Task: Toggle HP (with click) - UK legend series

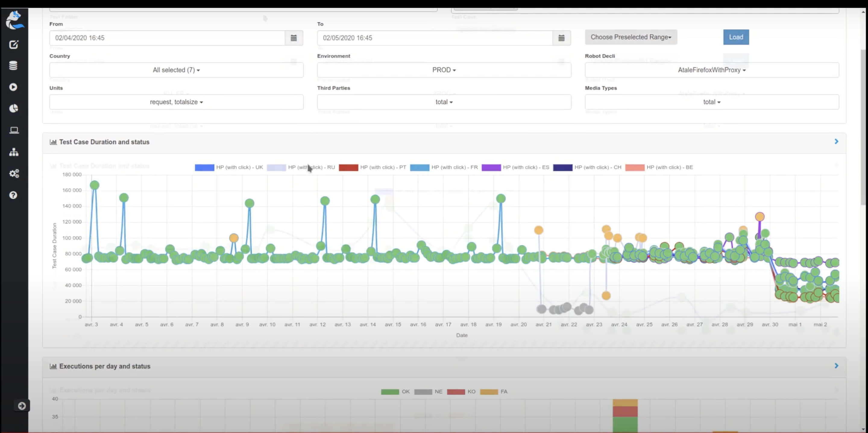Action: point(229,167)
